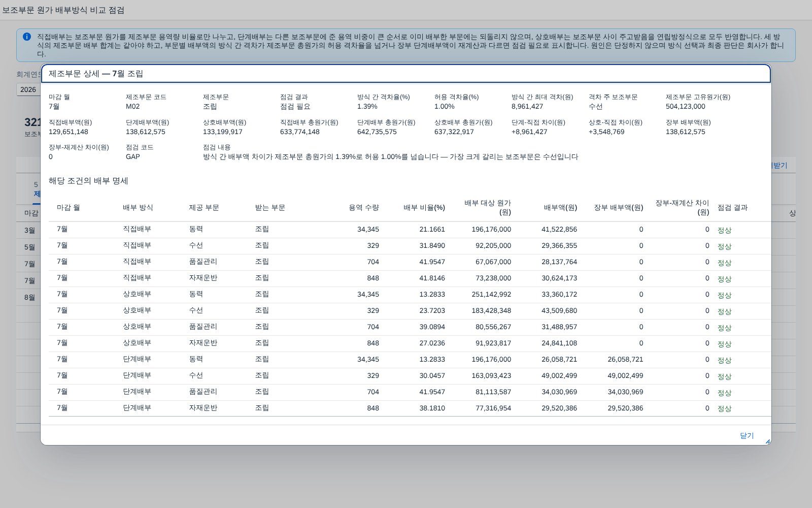
Task: Click the 배부액 cell 41,522,856
Action: point(559,230)
